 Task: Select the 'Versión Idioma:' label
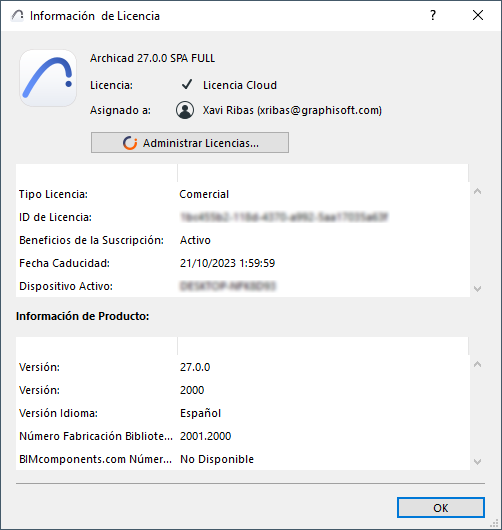(58, 413)
